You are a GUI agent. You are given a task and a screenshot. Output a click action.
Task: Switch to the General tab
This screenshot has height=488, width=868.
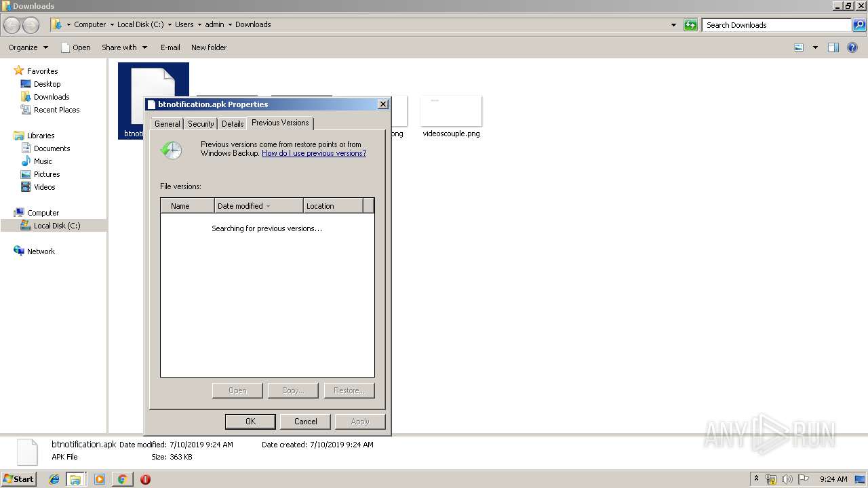pos(167,123)
